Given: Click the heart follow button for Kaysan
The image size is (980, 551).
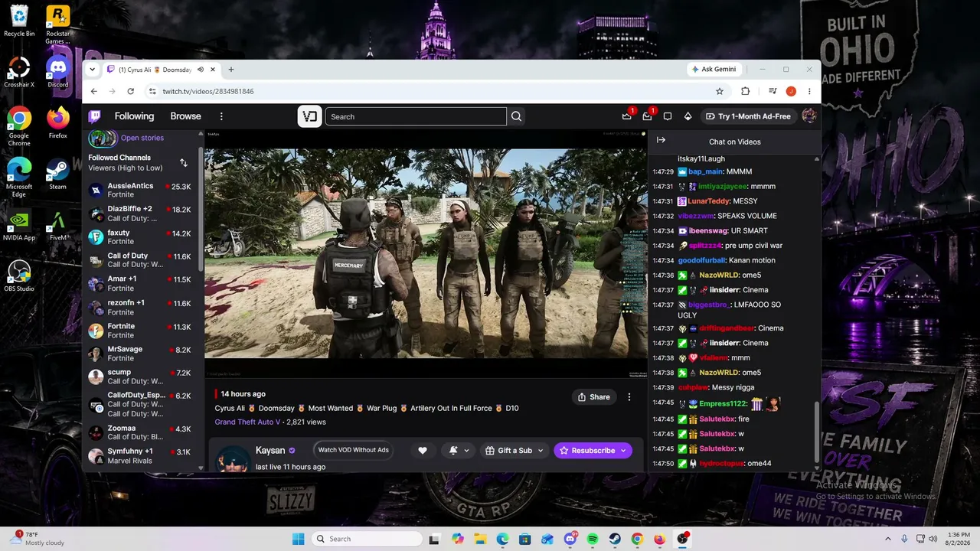Looking at the screenshot, I should pos(422,451).
